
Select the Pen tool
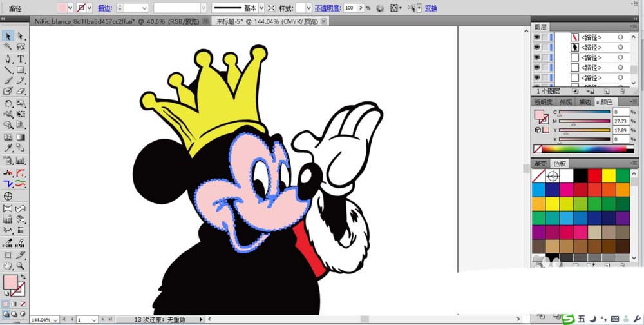coord(7,59)
